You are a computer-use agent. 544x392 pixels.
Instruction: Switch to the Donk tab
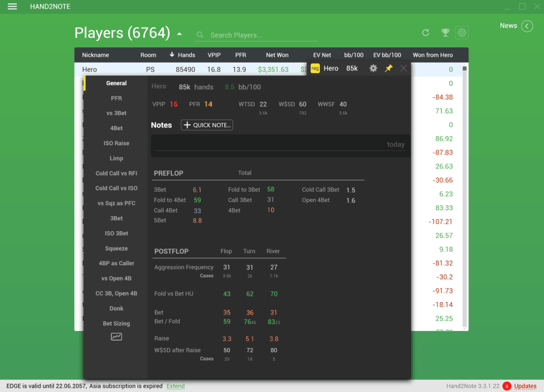click(x=116, y=309)
